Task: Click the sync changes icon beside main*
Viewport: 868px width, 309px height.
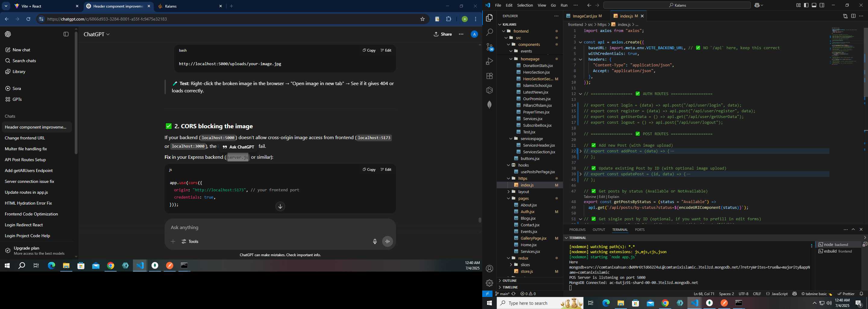Action: coord(514,294)
